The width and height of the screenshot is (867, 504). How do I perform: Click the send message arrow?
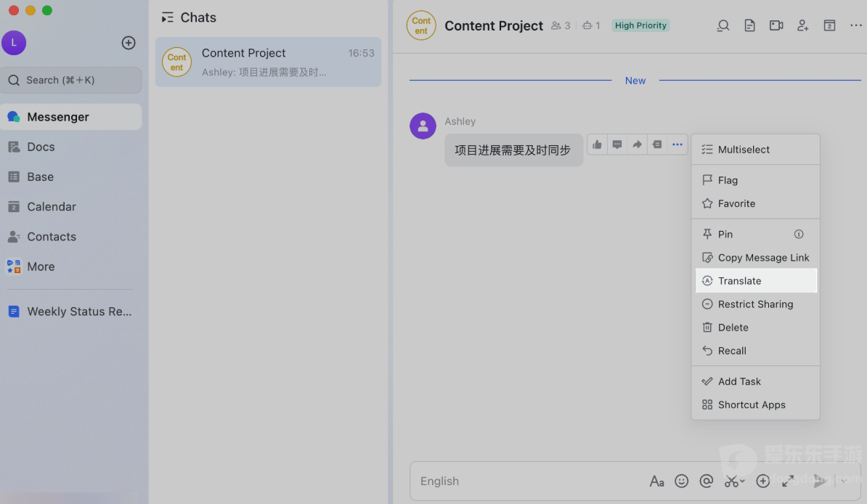tap(820, 481)
